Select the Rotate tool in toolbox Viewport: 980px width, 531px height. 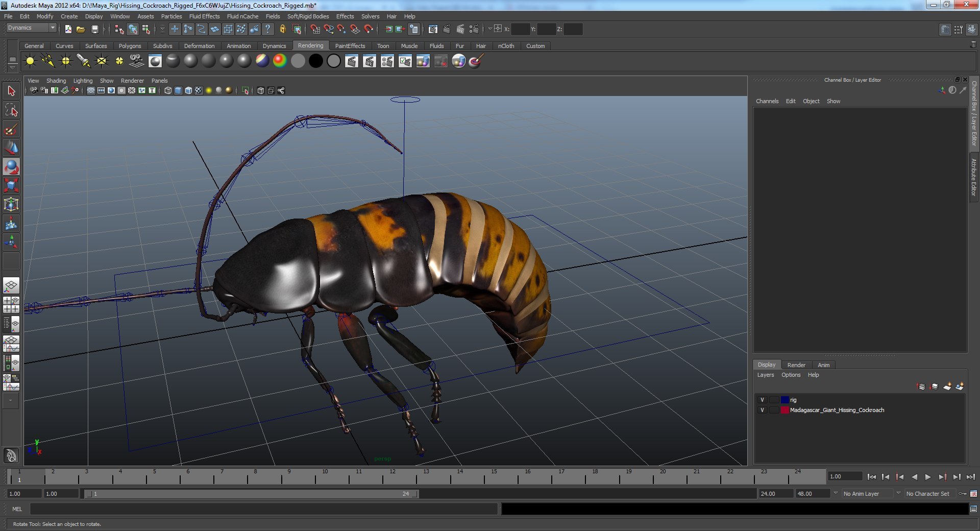coord(11,167)
